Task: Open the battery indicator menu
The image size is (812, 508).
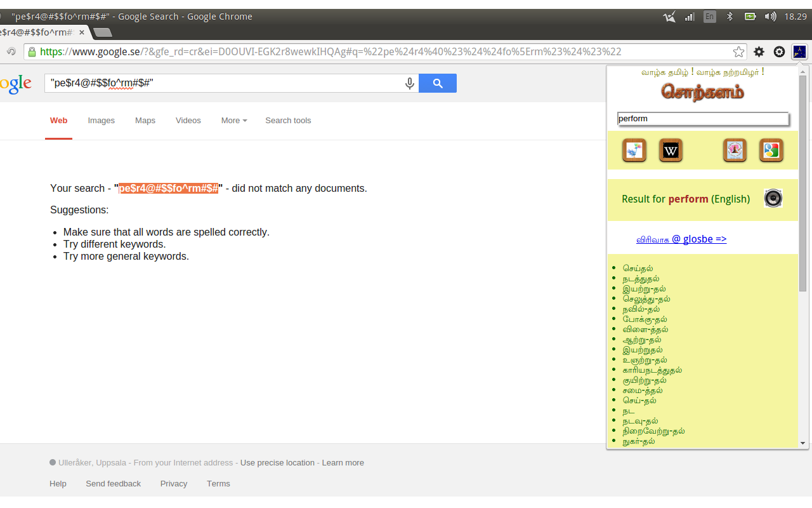Action: click(x=750, y=17)
